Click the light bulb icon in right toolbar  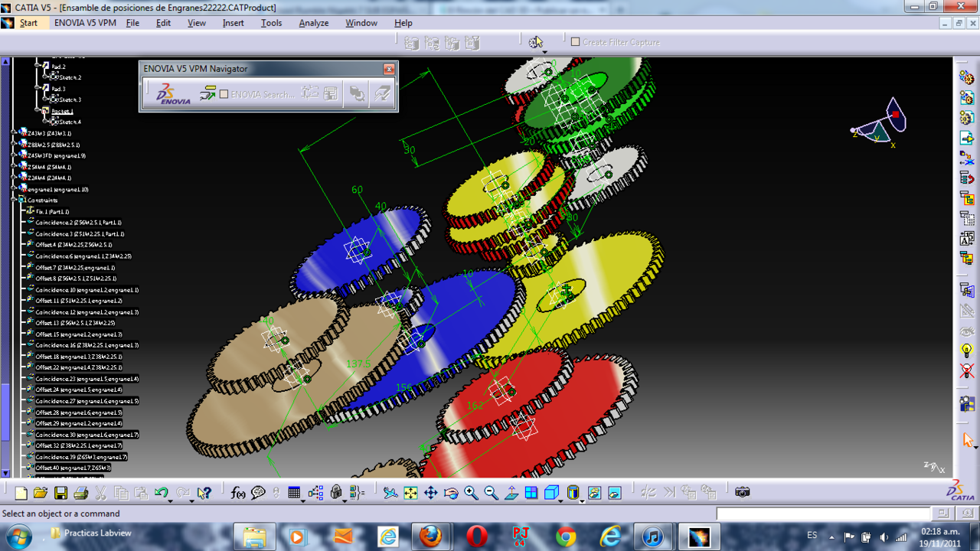(967, 350)
